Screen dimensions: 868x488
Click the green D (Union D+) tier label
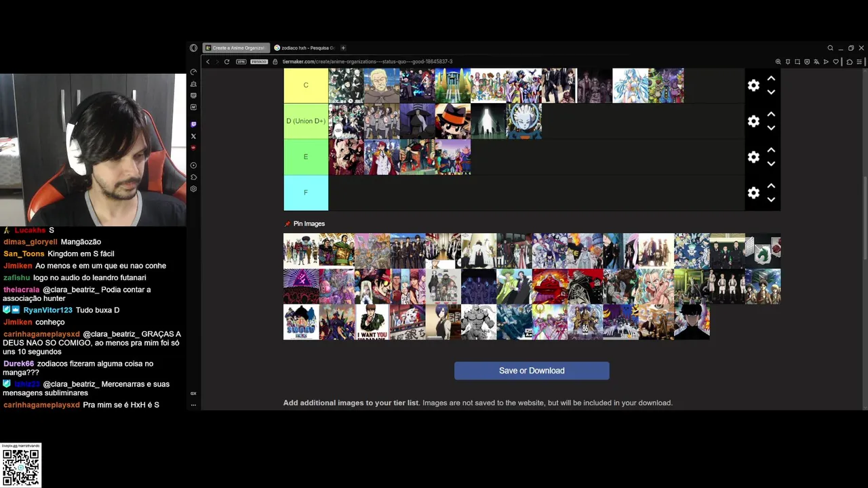[x=306, y=121]
